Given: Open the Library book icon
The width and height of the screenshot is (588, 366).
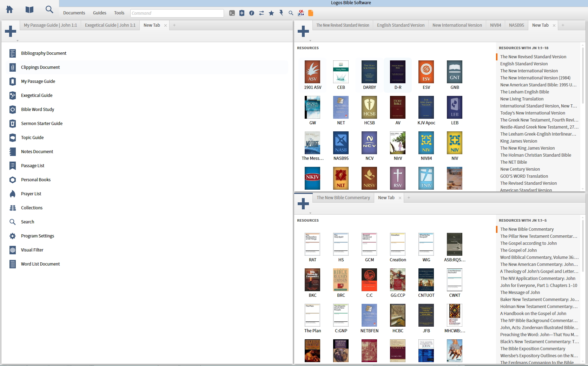Looking at the screenshot, I should tap(29, 9).
